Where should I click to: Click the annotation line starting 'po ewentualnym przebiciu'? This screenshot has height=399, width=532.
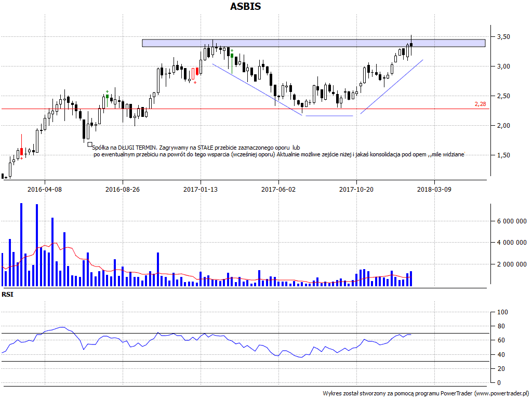tap(279, 155)
